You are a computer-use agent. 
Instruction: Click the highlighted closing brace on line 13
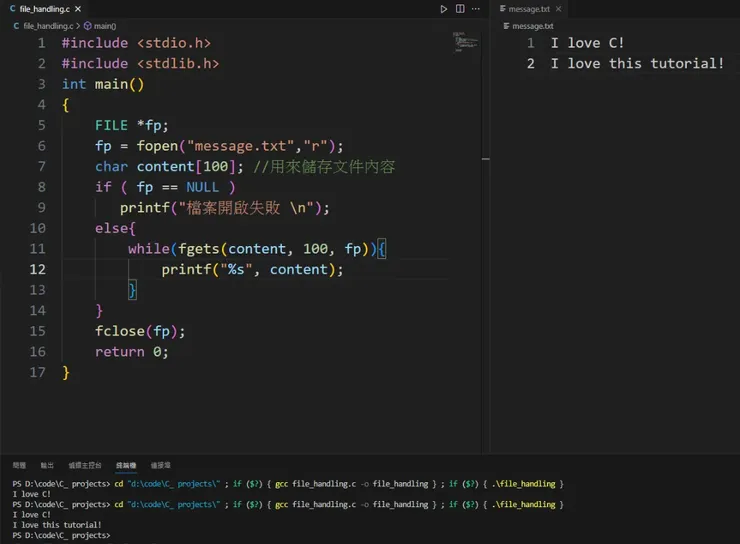coord(132,290)
